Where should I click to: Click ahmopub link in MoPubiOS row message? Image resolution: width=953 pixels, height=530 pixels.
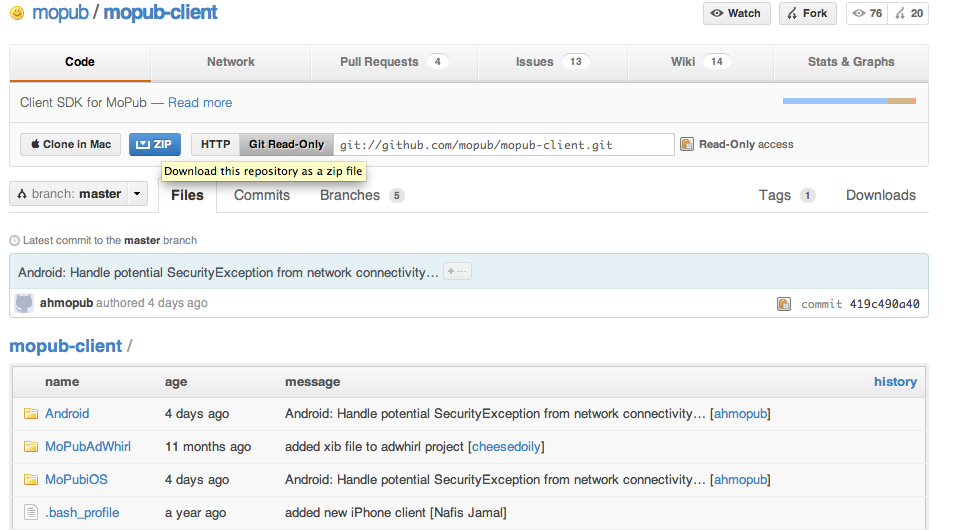click(740, 480)
